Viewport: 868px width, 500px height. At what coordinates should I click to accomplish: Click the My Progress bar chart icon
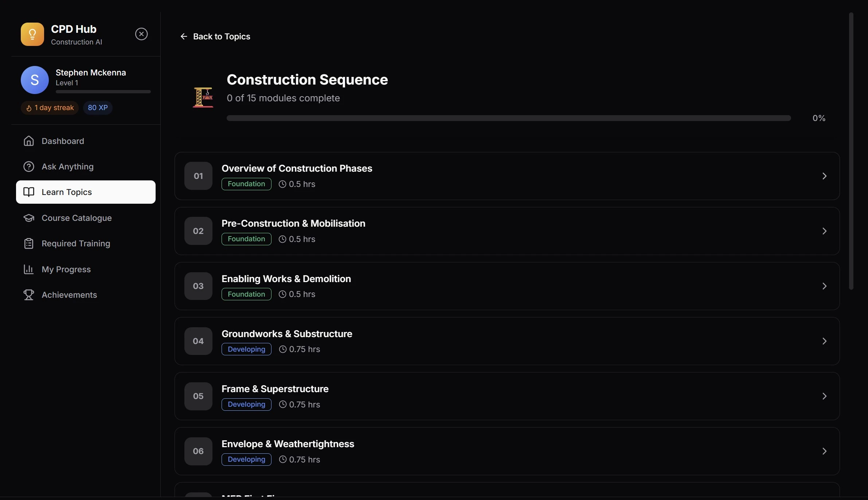pyautogui.click(x=29, y=269)
